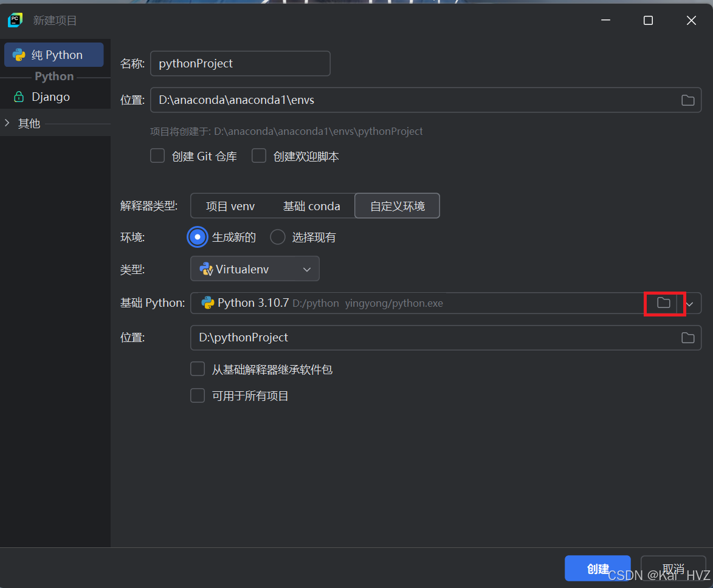Click the Python logo beside 纯 Python
The height and width of the screenshot is (588, 713).
tap(19, 55)
